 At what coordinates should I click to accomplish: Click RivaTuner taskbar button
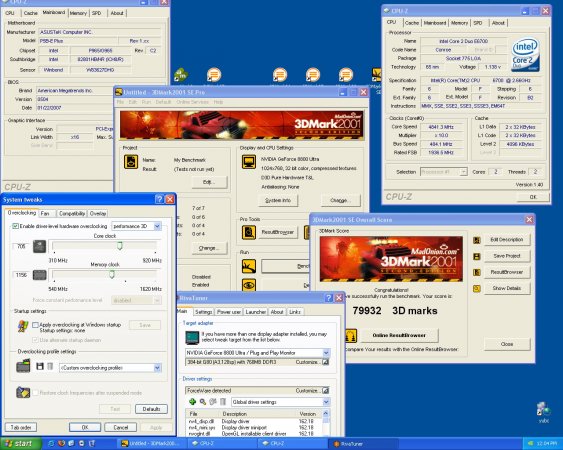363,444
